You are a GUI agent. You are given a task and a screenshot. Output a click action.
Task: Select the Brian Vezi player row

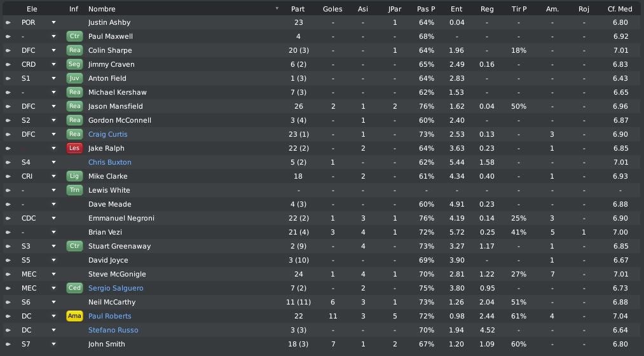point(322,232)
